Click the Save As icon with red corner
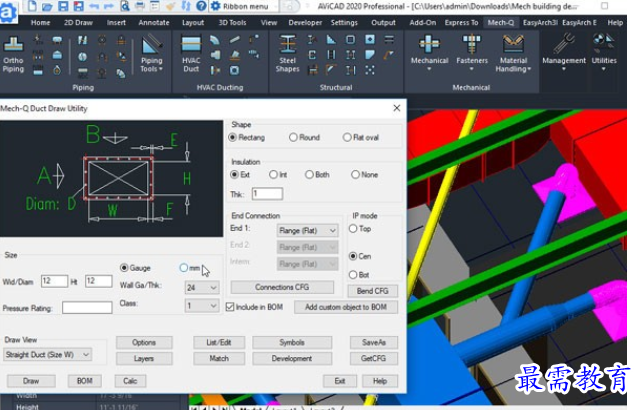The image size is (639, 410). pyautogui.click(x=78, y=6)
